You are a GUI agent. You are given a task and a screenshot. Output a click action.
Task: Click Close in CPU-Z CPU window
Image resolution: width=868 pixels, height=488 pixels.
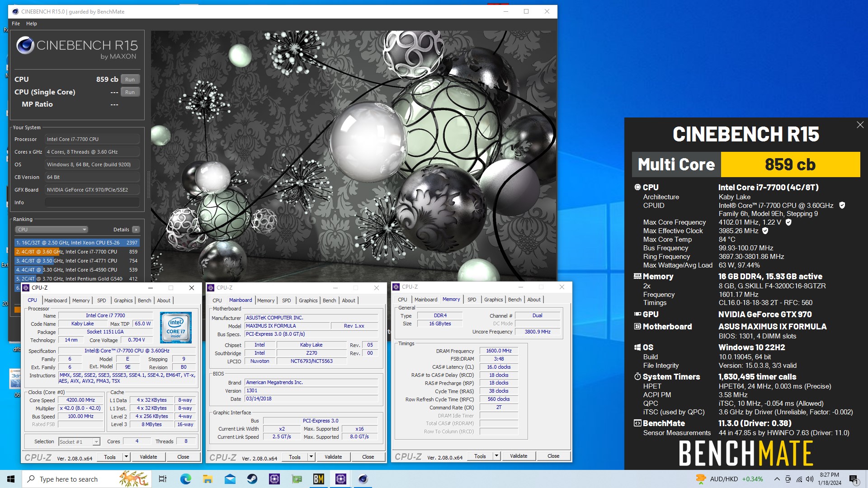(x=183, y=457)
